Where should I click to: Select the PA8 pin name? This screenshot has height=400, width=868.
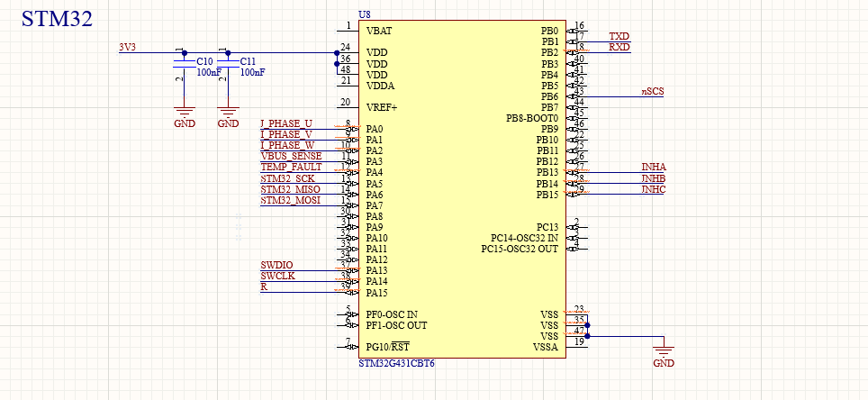pyautogui.click(x=375, y=216)
